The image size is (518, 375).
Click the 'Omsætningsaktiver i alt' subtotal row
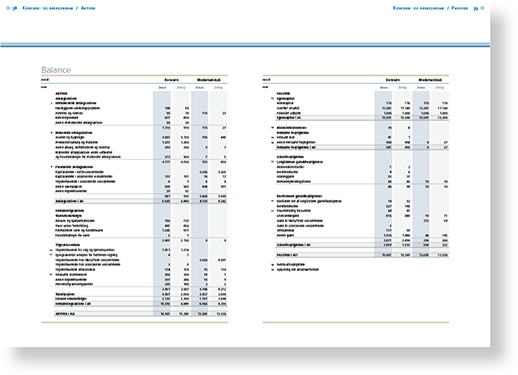pyautogui.click(x=141, y=304)
